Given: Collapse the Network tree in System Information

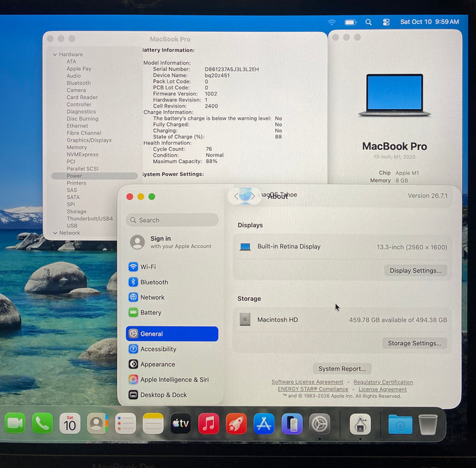Looking at the screenshot, I should tap(55, 233).
